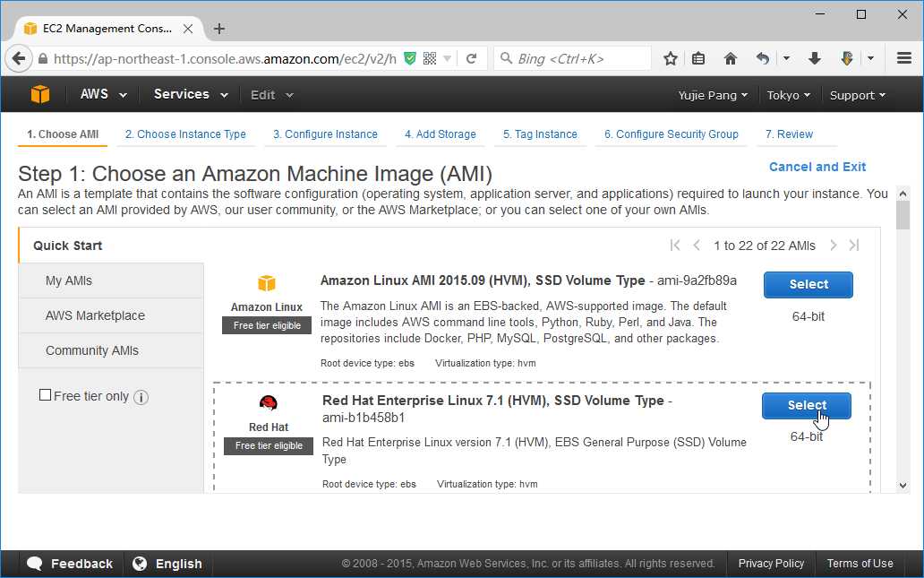This screenshot has width=924, height=578.
Task: Open the Community AMIs category
Action: [x=111, y=350]
